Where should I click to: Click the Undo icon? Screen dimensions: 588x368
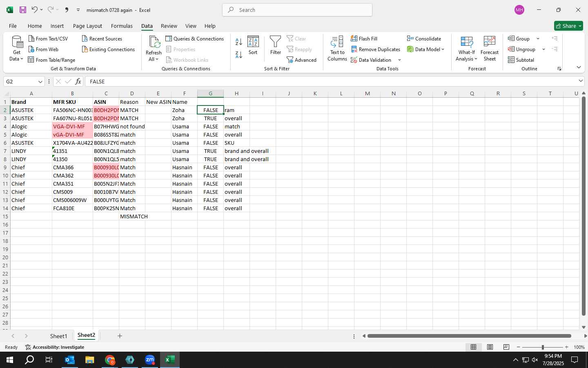(x=34, y=10)
